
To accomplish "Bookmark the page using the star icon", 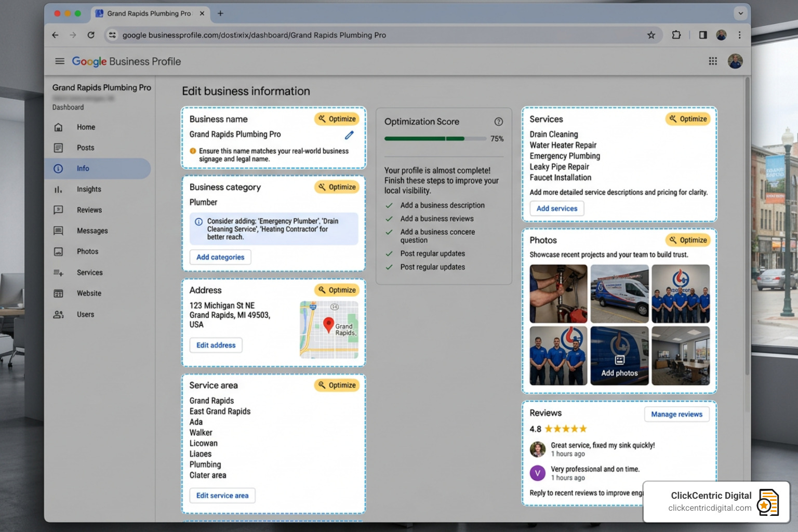I will [651, 35].
